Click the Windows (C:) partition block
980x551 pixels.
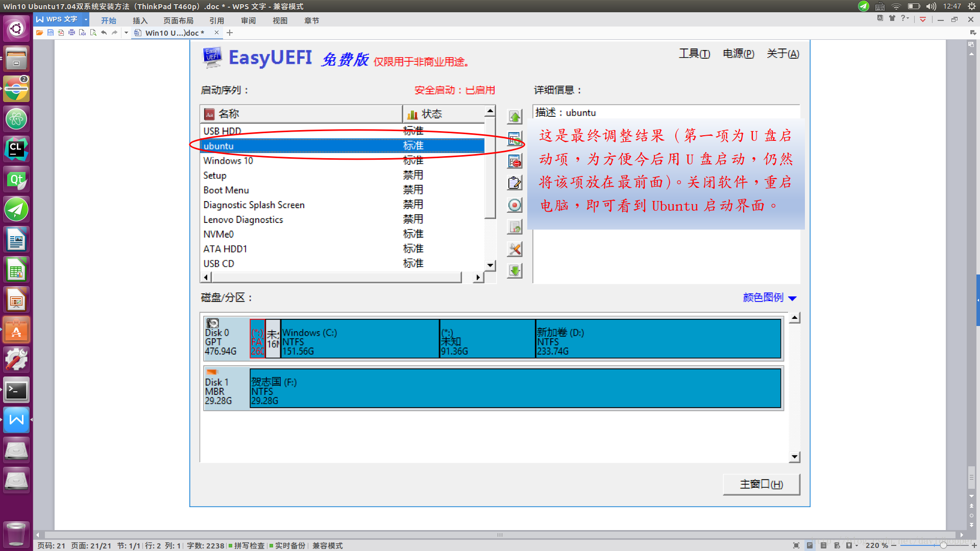click(360, 339)
